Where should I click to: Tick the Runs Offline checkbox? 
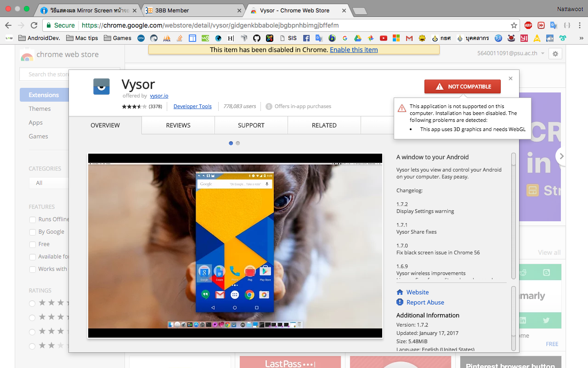33,219
